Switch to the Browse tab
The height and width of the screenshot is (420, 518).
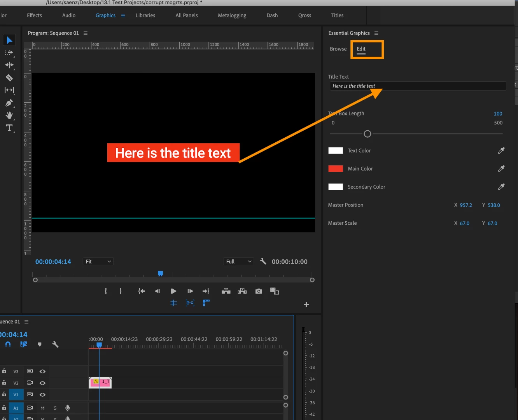point(338,49)
